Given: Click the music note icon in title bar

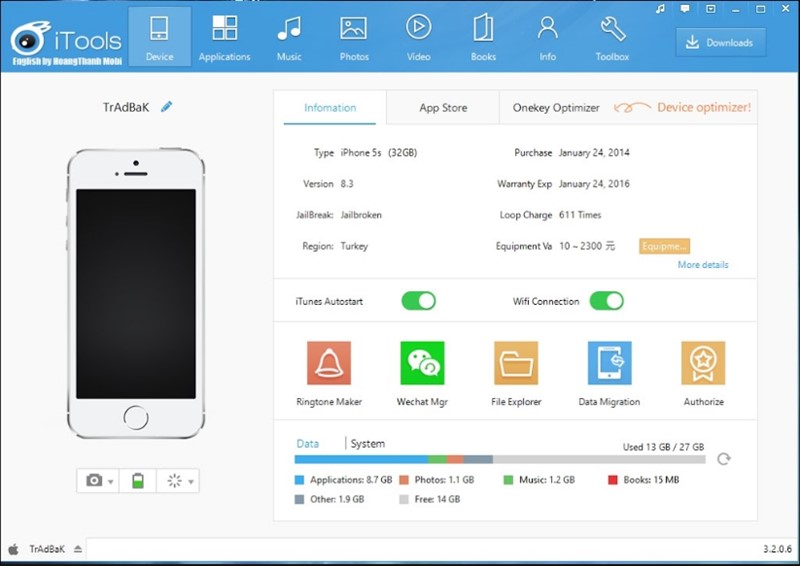Looking at the screenshot, I should click(660, 9).
